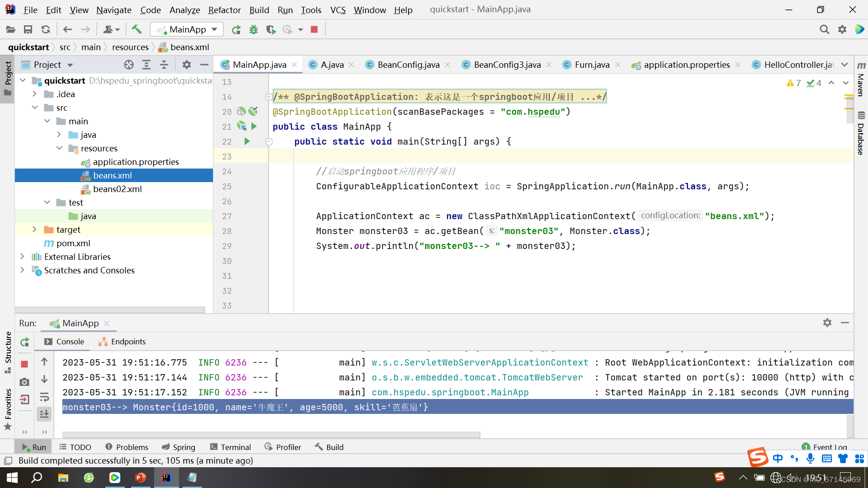The height and width of the screenshot is (488, 868).
Task: Start debugging with the Debug bug icon
Action: pos(253,29)
